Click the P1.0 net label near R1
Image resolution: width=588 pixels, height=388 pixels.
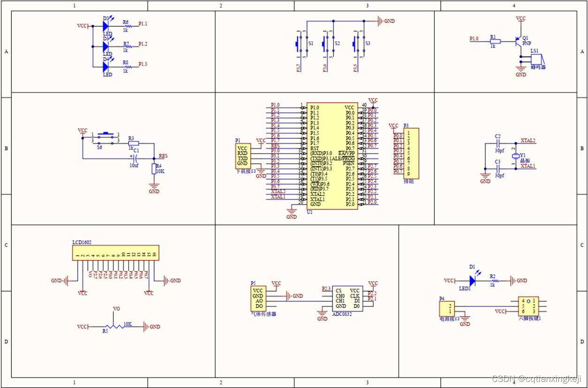(x=474, y=39)
